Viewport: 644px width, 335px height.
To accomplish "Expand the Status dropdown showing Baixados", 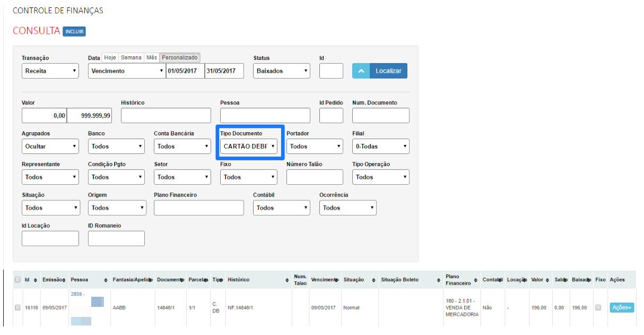I will (x=282, y=71).
